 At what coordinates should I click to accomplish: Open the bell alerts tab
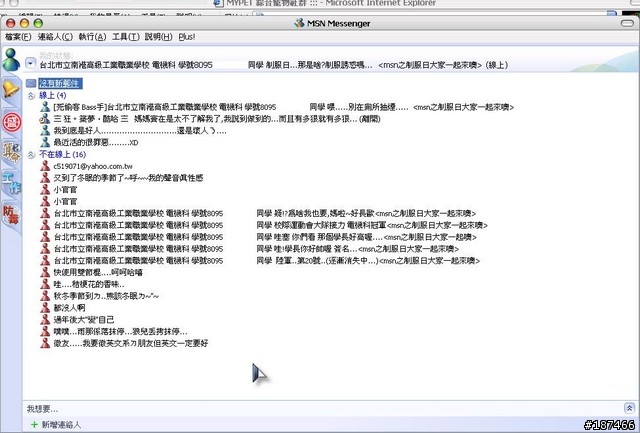pos(11,89)
